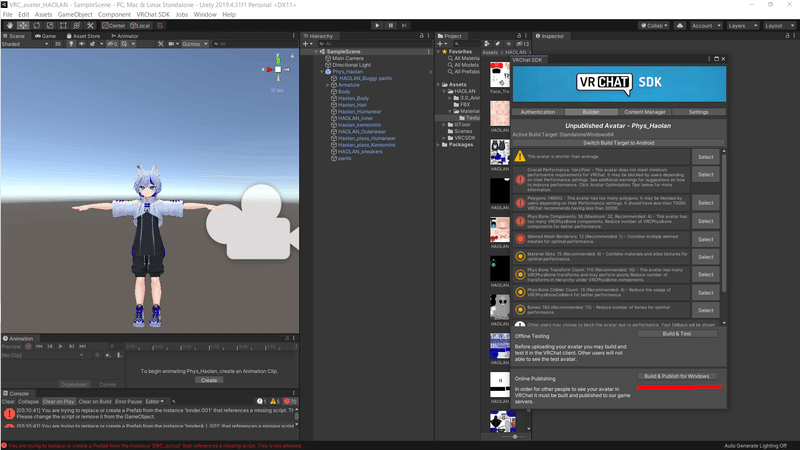Select the Hand tool in Unity toolbar
The width and height of the screenshot is (800, 450).
tap(10, 26)
